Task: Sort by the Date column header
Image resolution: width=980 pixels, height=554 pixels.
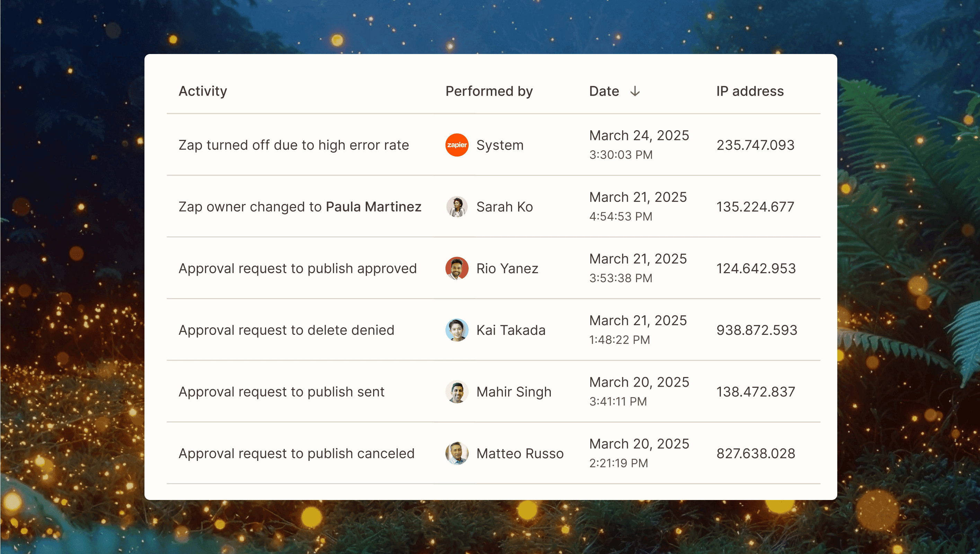Action: pyautogui.click(x=604, y=91)
